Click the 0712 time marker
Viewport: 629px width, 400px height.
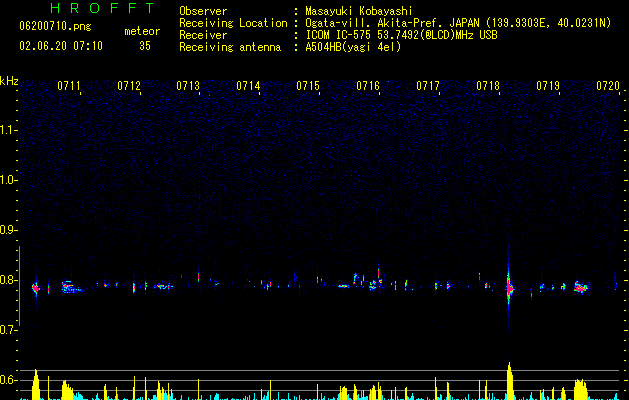click(129, 85)
